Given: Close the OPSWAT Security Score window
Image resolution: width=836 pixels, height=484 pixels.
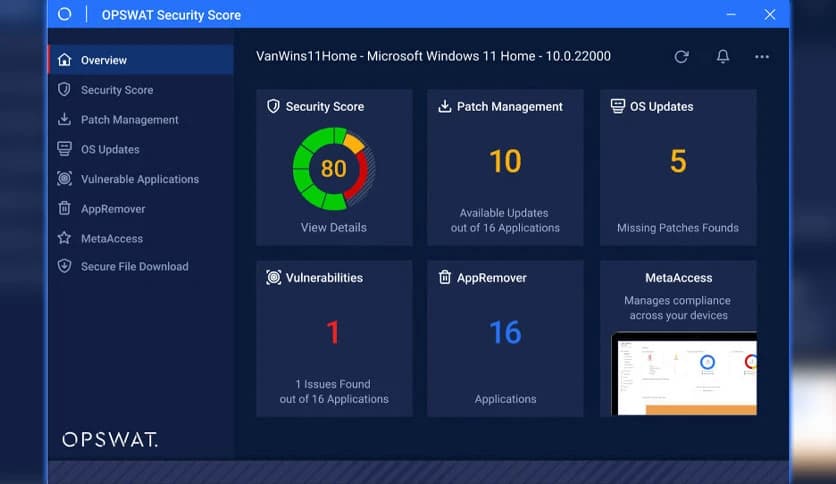Looking at the screenshot, I should (x=769, y=14).
